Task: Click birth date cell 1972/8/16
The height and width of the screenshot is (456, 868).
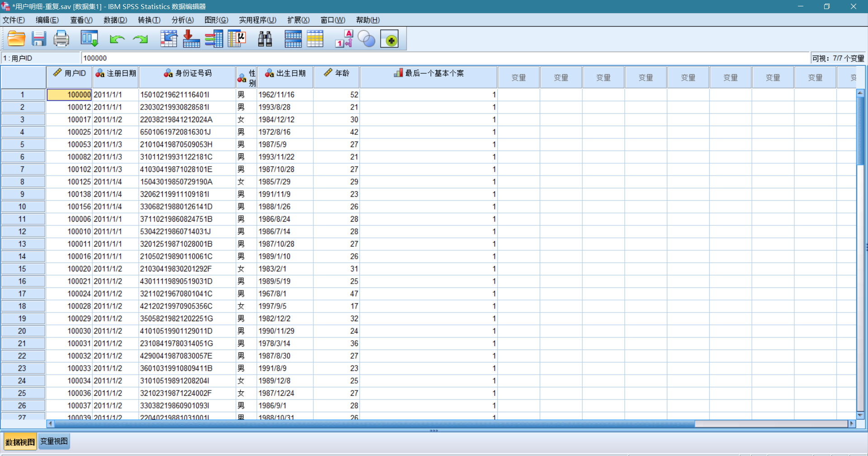Action: pyautogui.click(x=285, y=132)
